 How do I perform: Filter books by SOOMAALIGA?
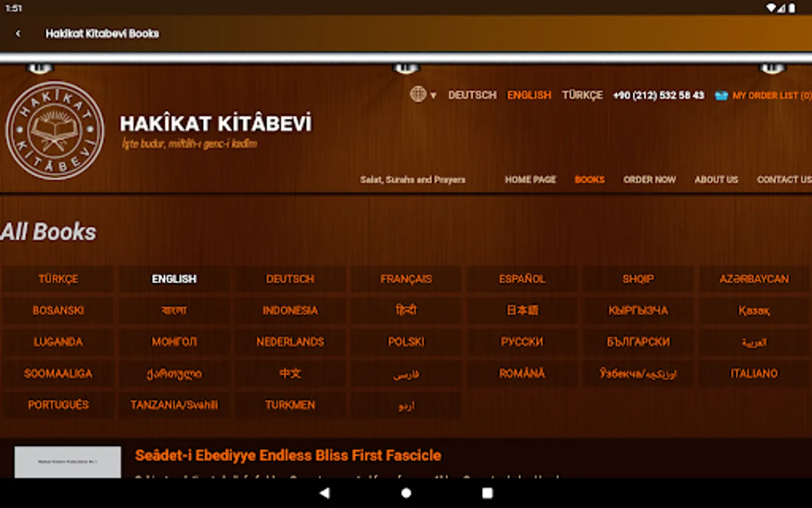[x=58, y=374]
